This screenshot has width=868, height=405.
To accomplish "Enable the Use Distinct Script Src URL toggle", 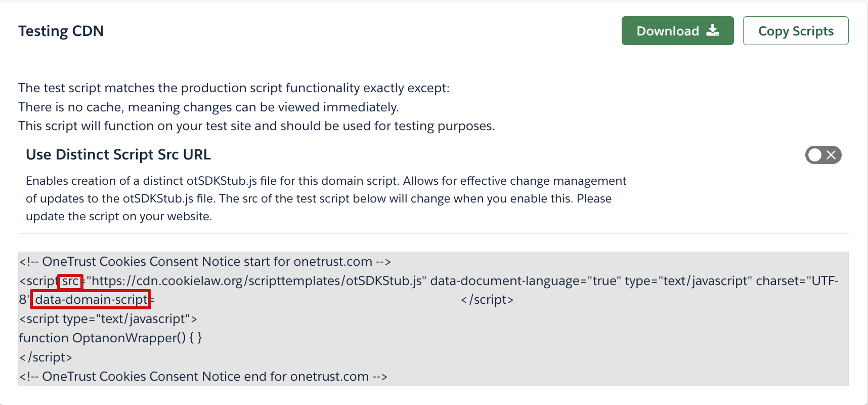I will [x=823, y=155].
